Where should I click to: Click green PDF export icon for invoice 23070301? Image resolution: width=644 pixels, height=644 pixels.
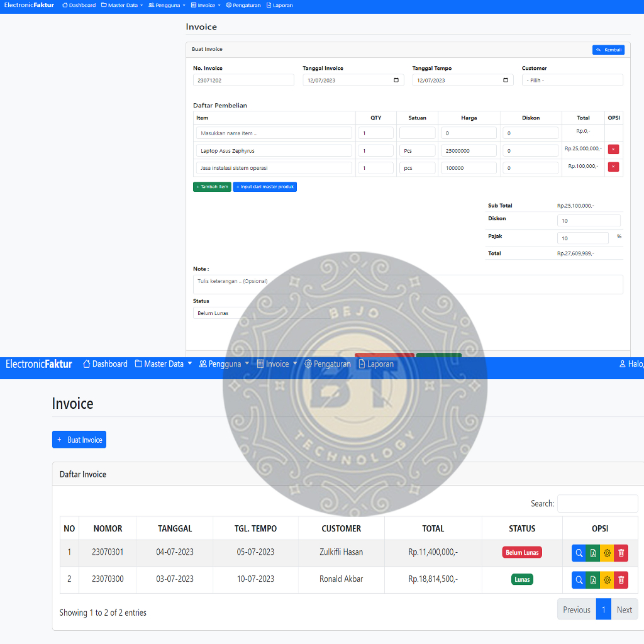click(x=593, y=553)
